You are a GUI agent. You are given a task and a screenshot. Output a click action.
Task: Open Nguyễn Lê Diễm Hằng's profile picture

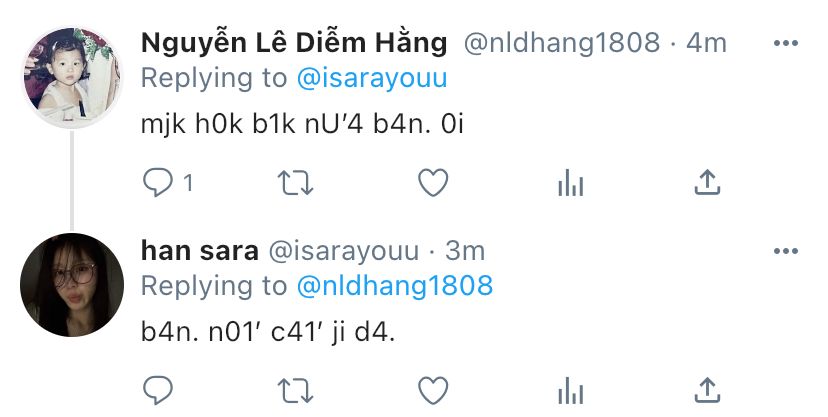click(72, 77)
